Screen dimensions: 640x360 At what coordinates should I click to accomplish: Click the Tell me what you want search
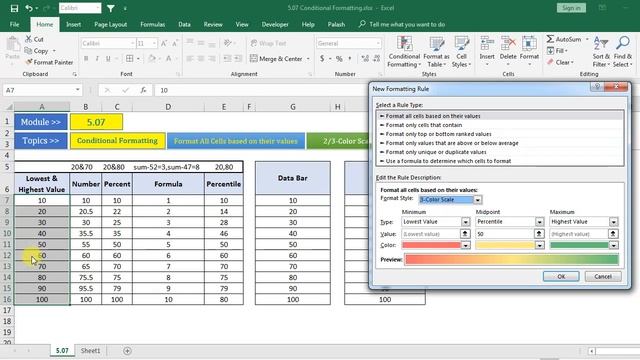click(x=402, y=24)
